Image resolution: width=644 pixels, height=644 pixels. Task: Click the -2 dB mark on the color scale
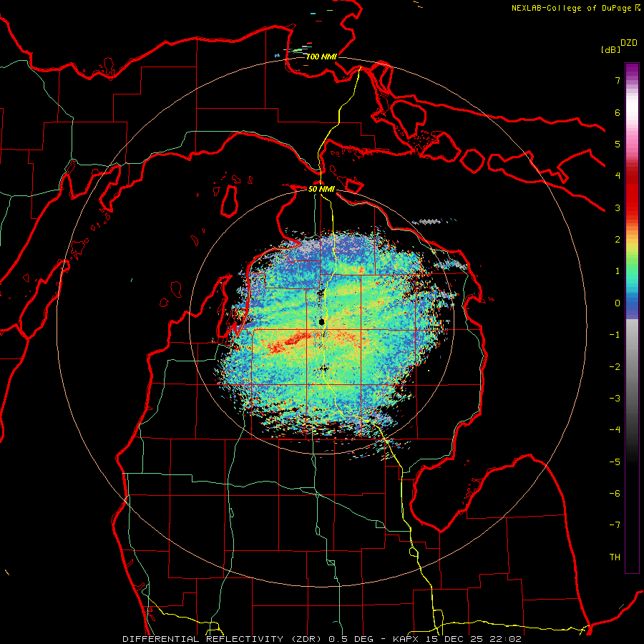[x=615, y=367]
